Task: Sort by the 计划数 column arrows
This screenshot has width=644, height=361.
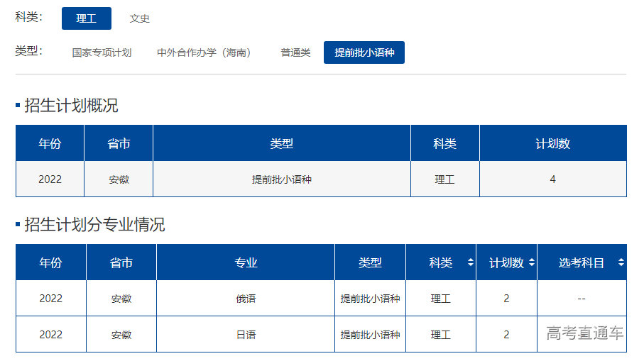Action: (x=532, y=262)
